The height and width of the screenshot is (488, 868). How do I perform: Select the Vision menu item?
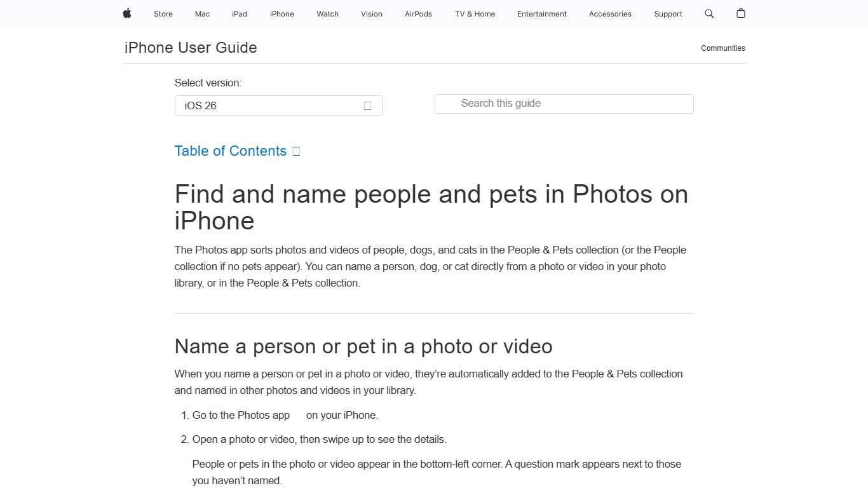[x=371, y=13]
